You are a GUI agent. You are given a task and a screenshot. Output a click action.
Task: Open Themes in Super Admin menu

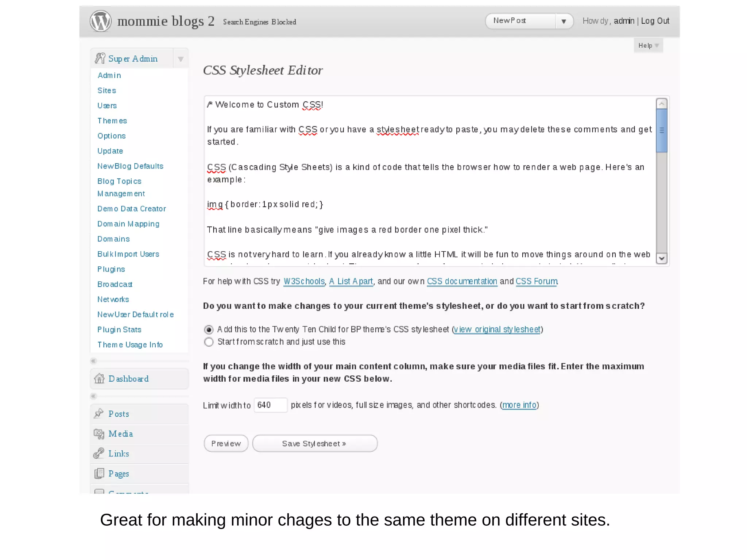click(112, 120)
